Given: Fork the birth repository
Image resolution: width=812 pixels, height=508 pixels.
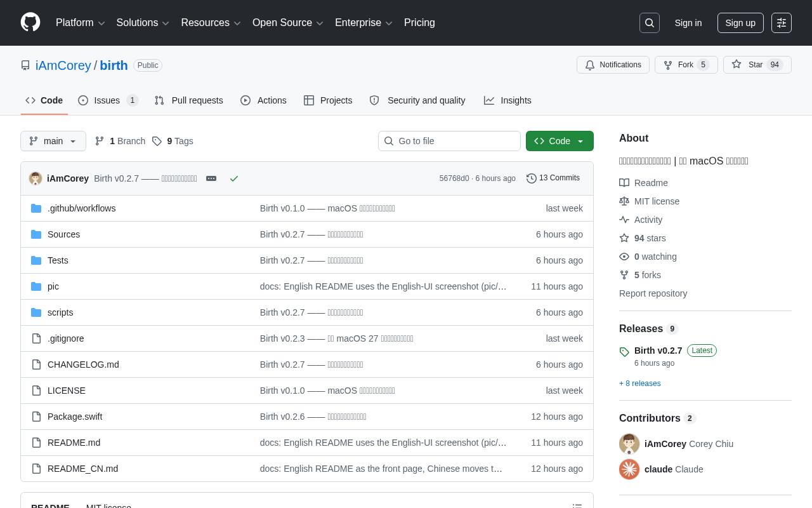Looking at the screenshot, I should click(x=686, y=65).
